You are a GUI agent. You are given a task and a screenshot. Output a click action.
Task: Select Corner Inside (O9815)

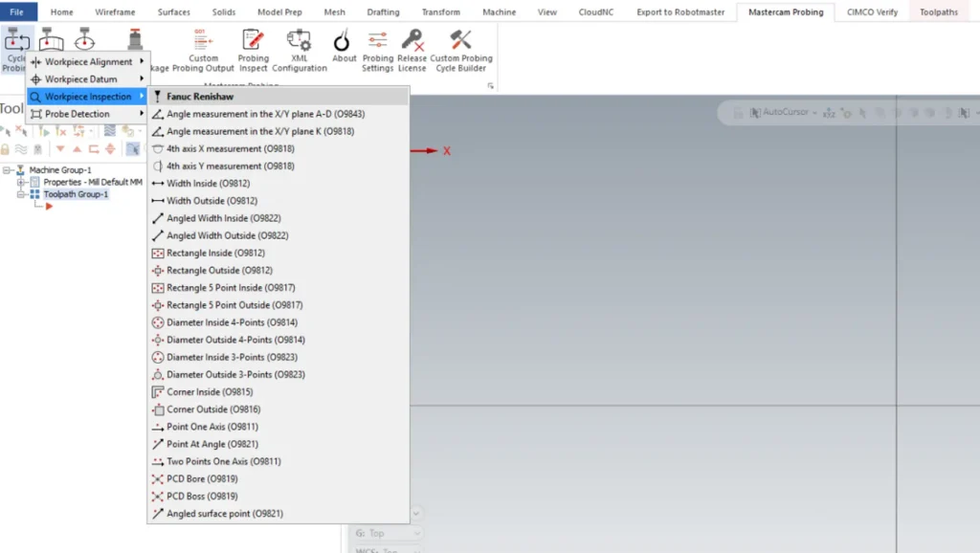[278, 391]
